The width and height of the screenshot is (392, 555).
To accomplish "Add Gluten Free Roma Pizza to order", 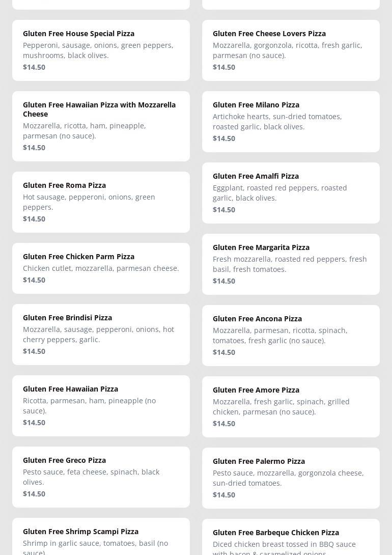I will [x=101, y=202].
